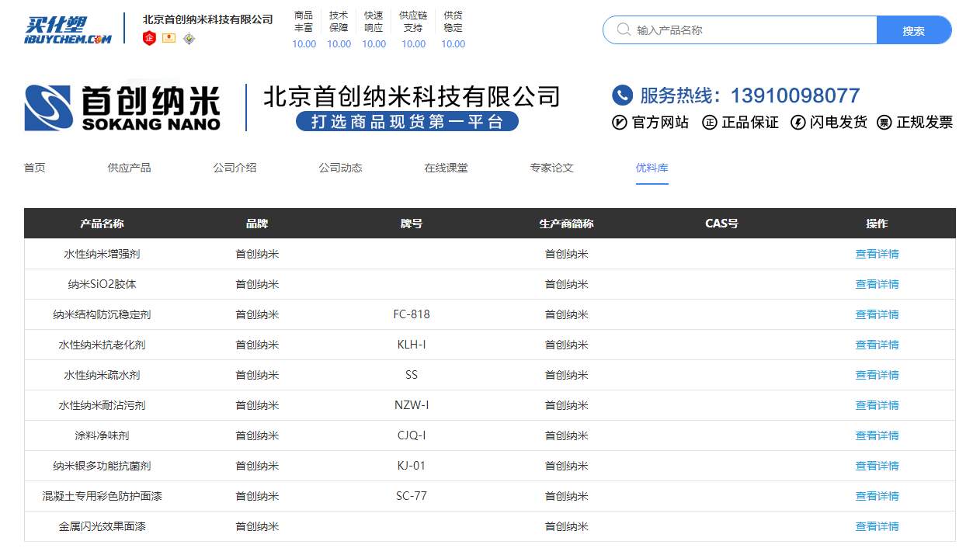Image resolution: width=980 pixels, height=555 pixels.
Task: Open 查看详情 for 混凝土专用彩色防护面漆
Action: point(877,496)
